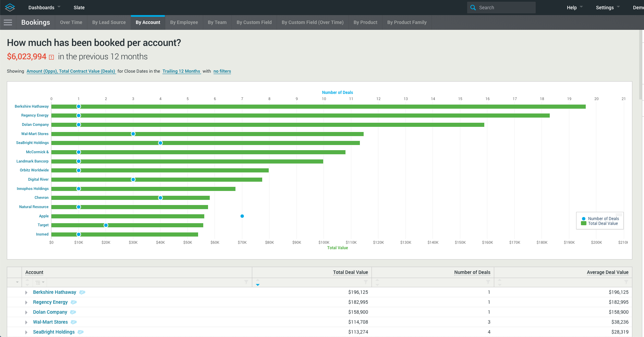
Task: Open Salesforce link icon for SeaBright Holdings
Action: coord(81,332)
